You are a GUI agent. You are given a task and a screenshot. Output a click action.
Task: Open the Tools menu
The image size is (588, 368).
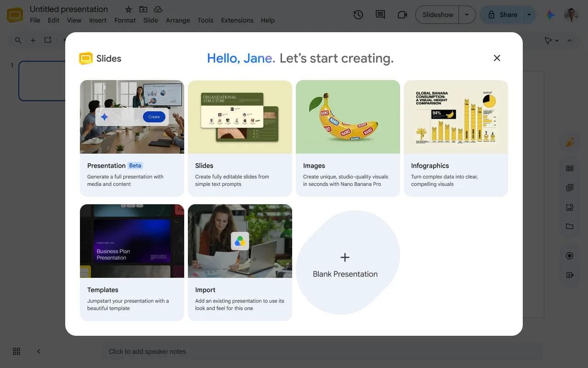205,20
